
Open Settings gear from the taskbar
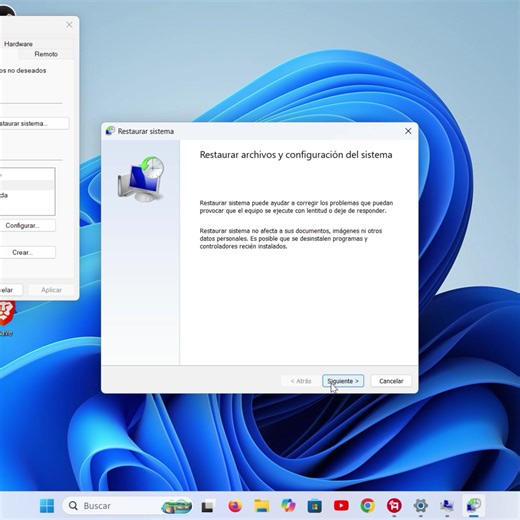click(x=421, y=506)
